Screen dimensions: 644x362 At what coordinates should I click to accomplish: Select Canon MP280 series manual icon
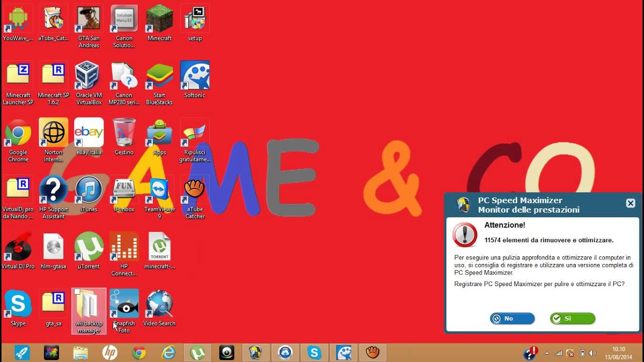click(x=124, y=84)
